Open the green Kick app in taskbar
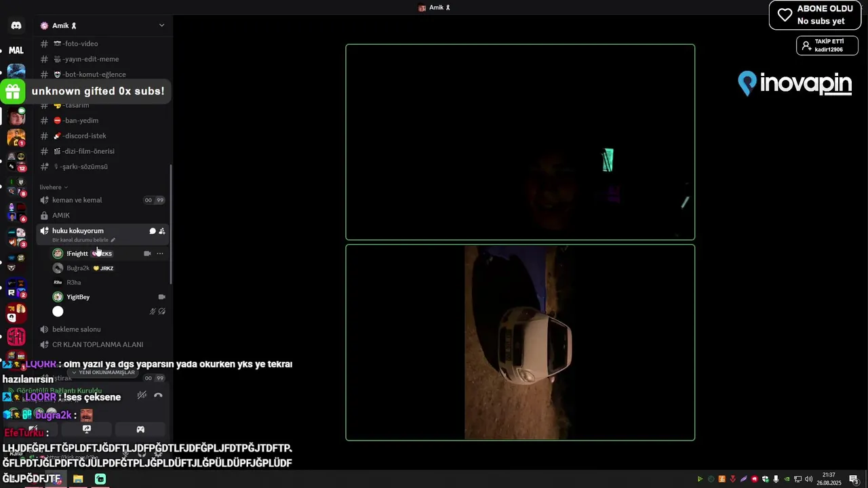The image size is (868, 488). tap(100, 479)
